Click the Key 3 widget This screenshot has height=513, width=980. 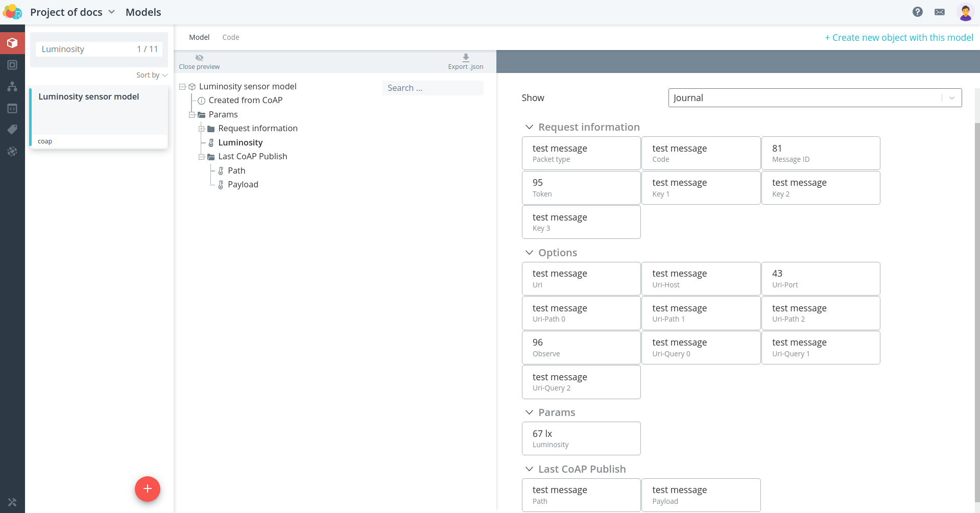tap(581, 222)
